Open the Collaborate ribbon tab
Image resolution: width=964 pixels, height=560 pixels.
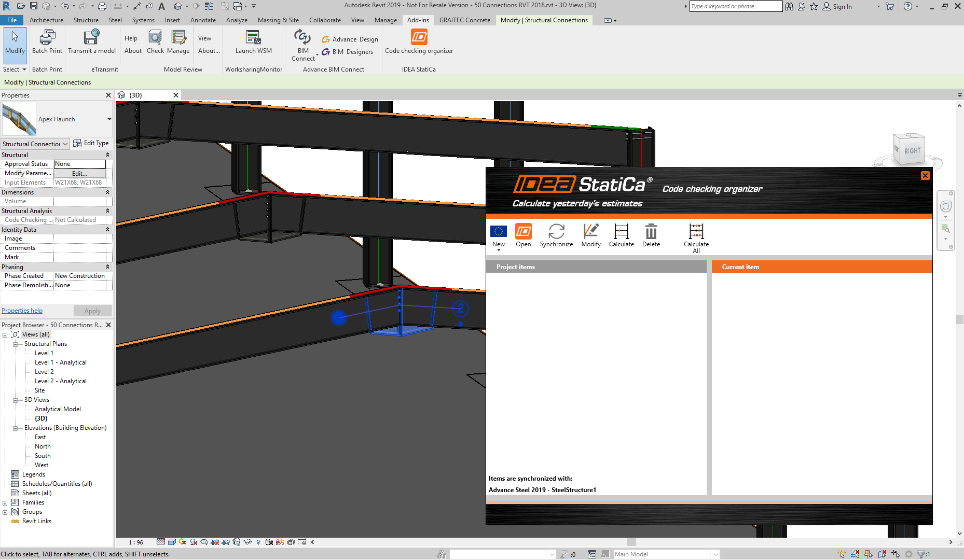325,20
